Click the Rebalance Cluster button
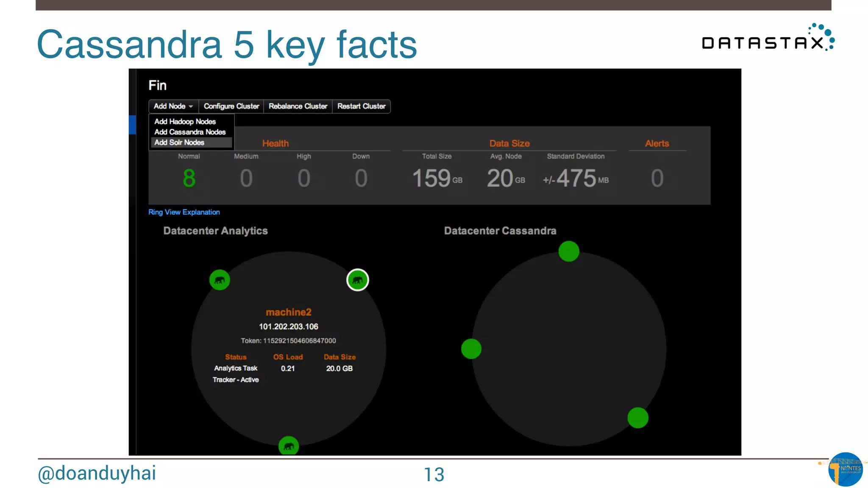Viewport: 868px width, 488px height. [298, 106]
